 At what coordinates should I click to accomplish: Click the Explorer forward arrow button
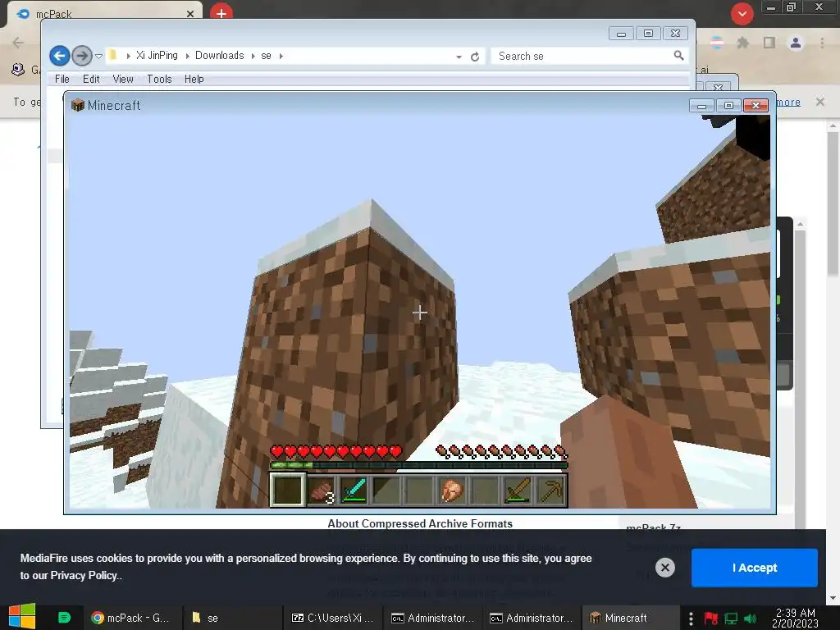(x=81, y=56)
